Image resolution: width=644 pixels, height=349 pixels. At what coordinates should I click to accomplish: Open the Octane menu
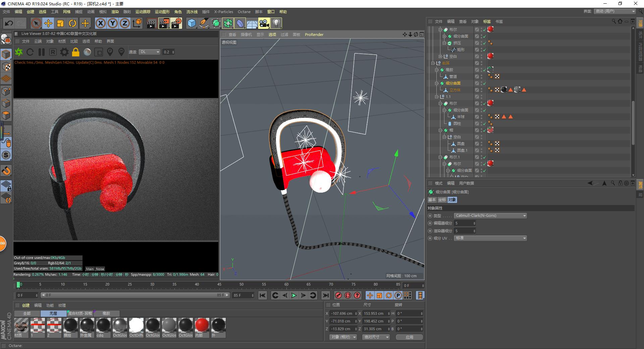[244, 12]
